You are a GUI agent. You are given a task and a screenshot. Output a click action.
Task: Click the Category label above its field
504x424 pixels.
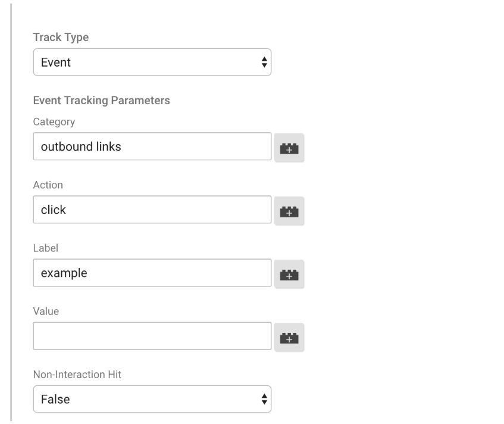click(54, 122)
